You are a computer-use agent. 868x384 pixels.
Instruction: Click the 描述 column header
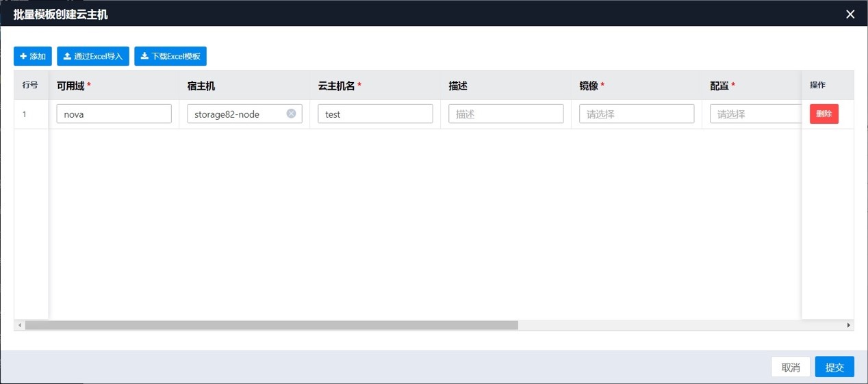tap(506, 86)
